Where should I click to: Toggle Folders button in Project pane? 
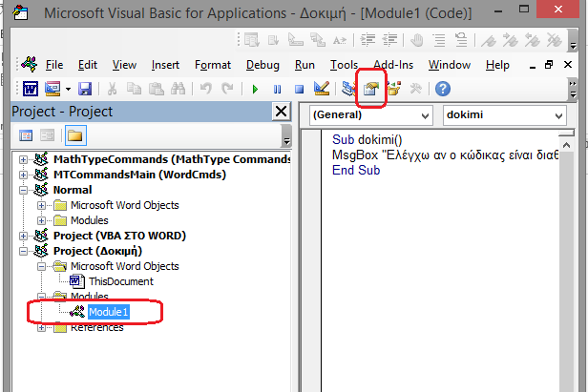(x=75, y=135)
